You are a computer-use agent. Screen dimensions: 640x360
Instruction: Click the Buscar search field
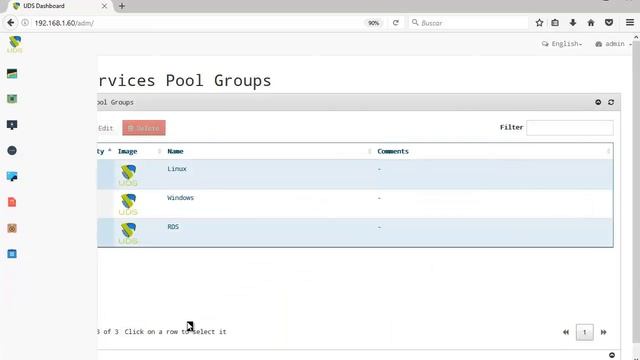click(469, 23)
